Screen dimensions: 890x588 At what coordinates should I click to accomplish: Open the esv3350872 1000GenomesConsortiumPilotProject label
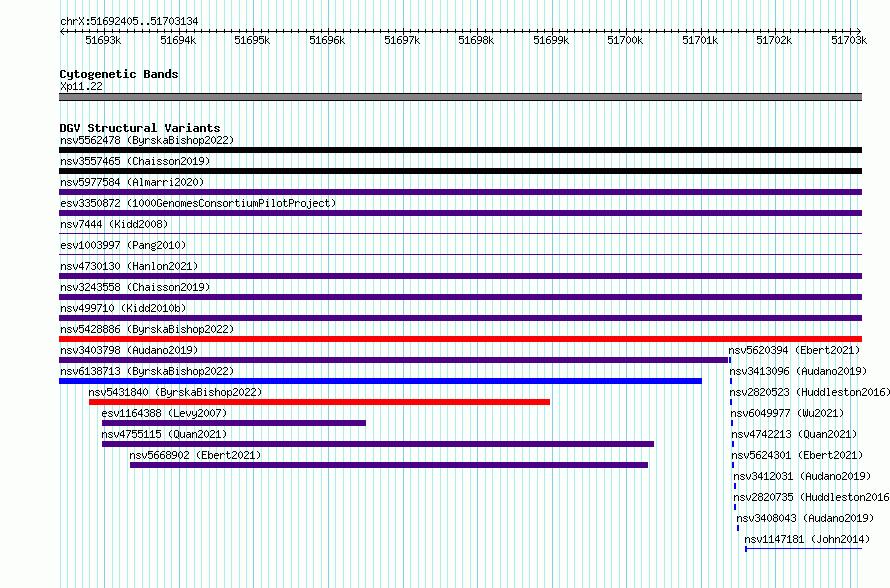198,203
